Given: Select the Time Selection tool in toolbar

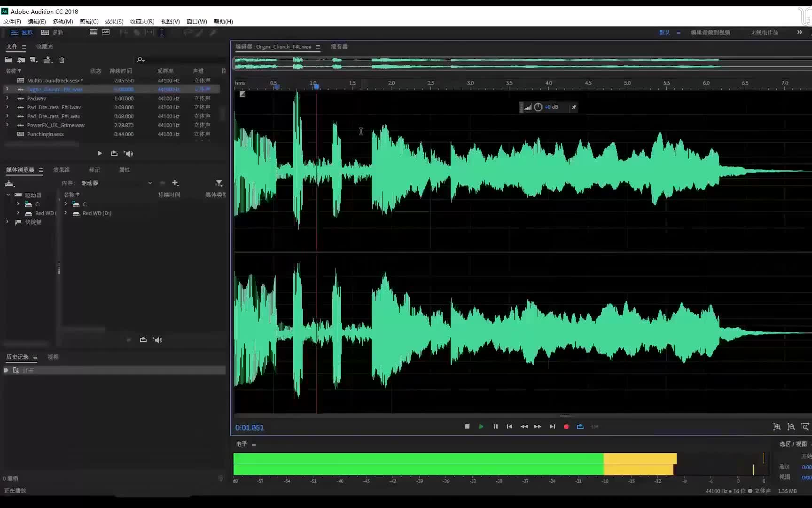Looking at the screenshot, I should [x=162, y=32].
